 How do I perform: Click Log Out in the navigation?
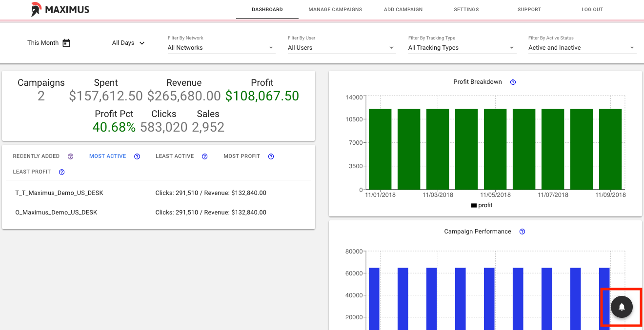click(592, 10)
